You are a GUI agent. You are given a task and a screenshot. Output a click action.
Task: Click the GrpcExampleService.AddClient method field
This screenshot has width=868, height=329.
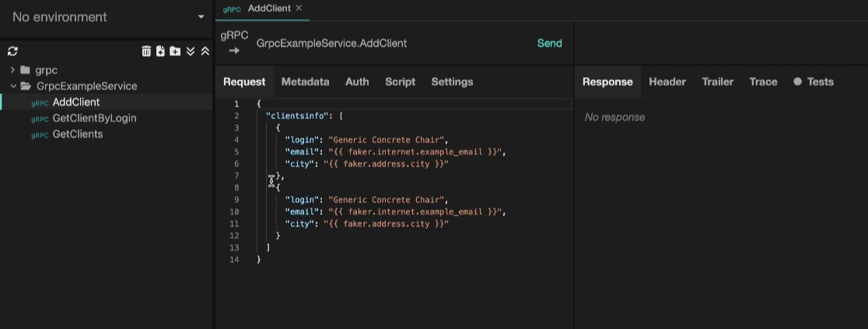(332, 44)
